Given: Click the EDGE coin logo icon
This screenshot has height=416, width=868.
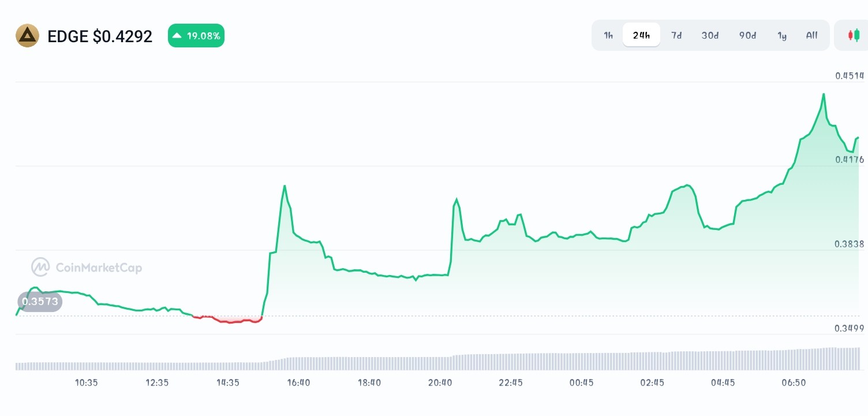Looking at the screenshot, I should 27,36.
